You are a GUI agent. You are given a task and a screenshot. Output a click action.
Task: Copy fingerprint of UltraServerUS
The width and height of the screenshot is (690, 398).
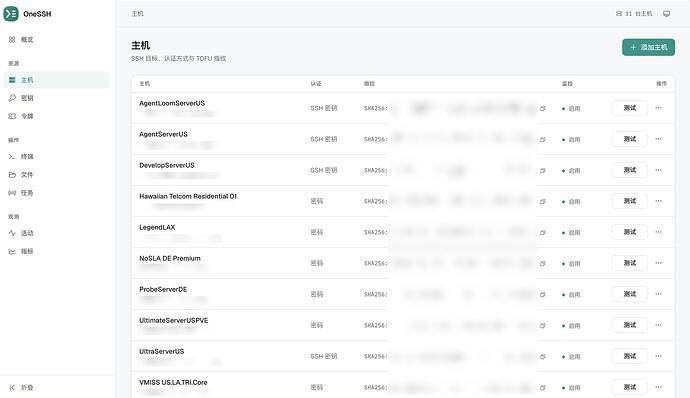tap(543, 357)
